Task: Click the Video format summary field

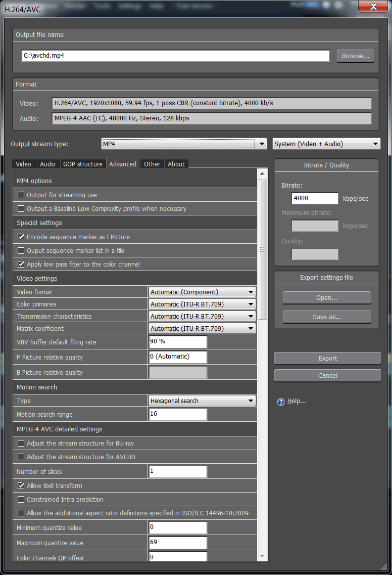Action: tap(211, 103)
